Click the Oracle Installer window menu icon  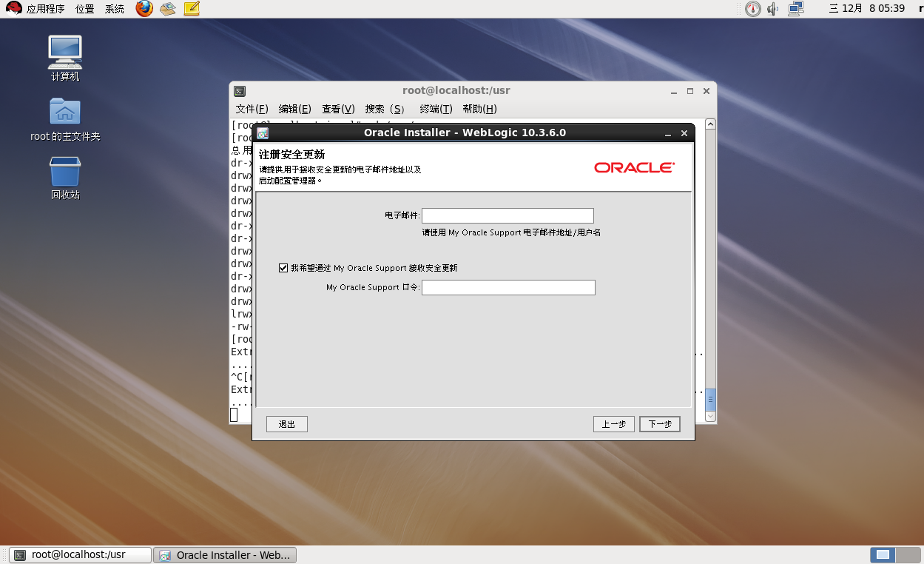tap(263, 133)
